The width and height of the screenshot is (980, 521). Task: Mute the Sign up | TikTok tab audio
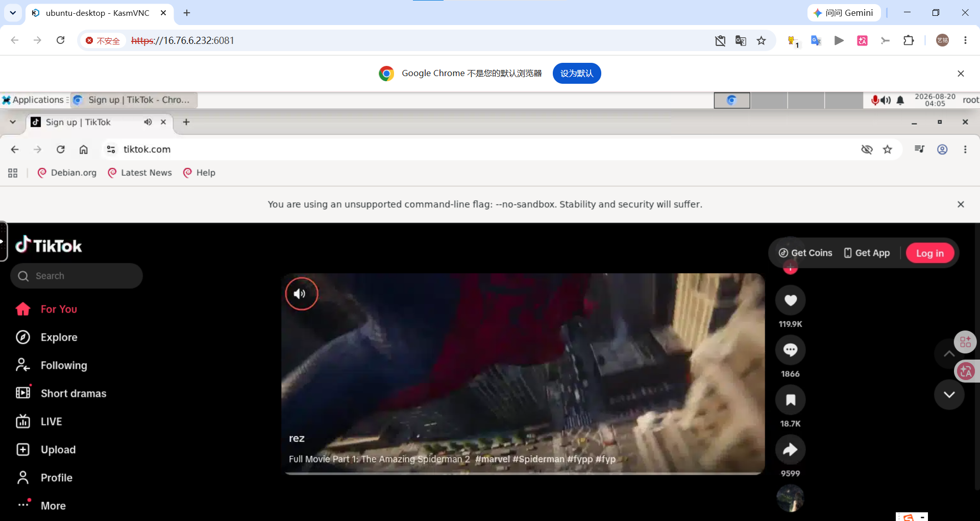pyautogui.click(x=148, y=122)
